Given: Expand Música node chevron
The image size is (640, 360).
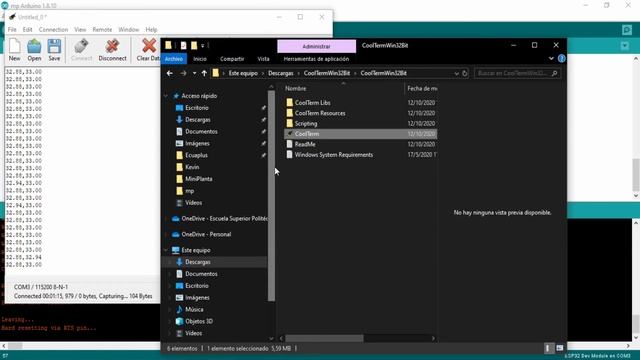Looking at the screenshot, I should [x=170, y=309].
